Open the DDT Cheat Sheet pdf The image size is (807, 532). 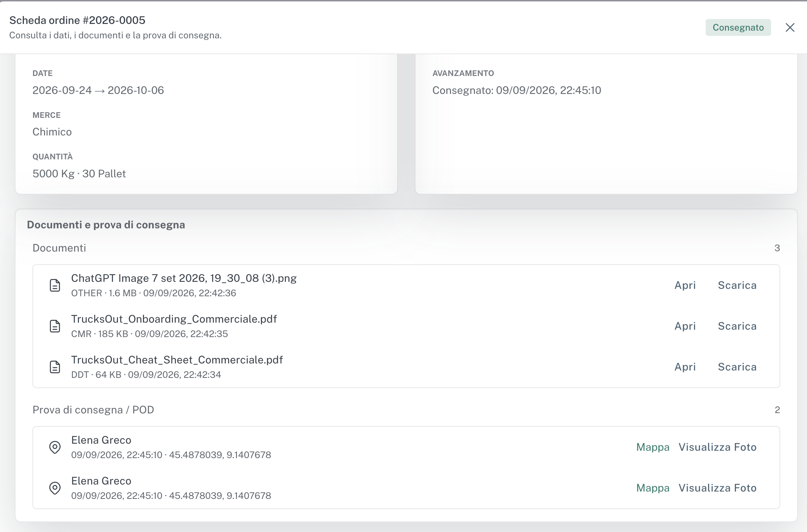(685, 367)
